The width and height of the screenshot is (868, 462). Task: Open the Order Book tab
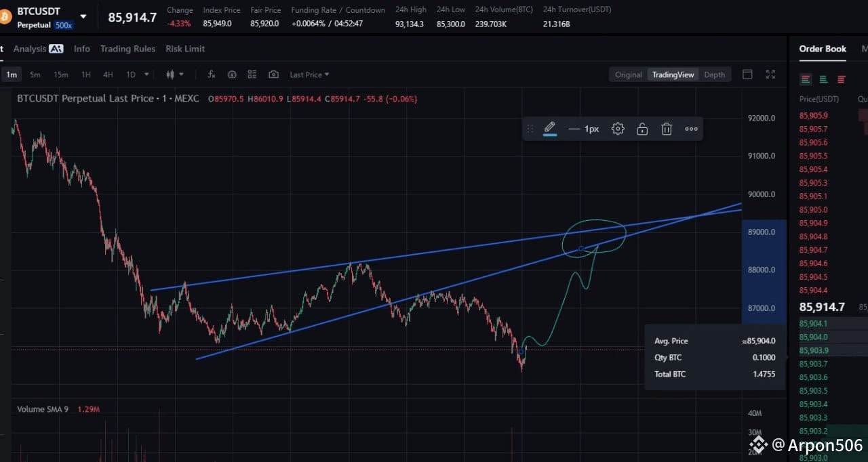click(823, 49)
